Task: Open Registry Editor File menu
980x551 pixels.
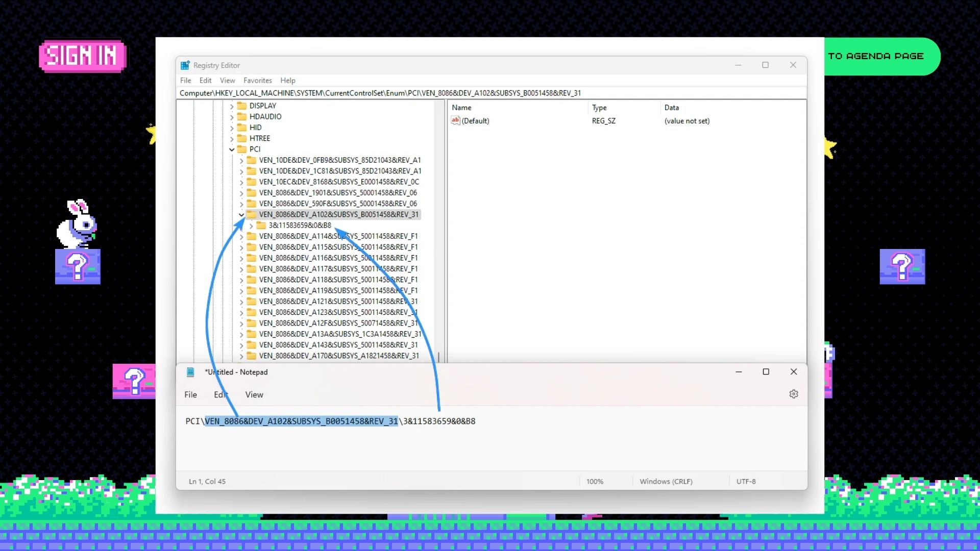Action: tap(185, 81)
